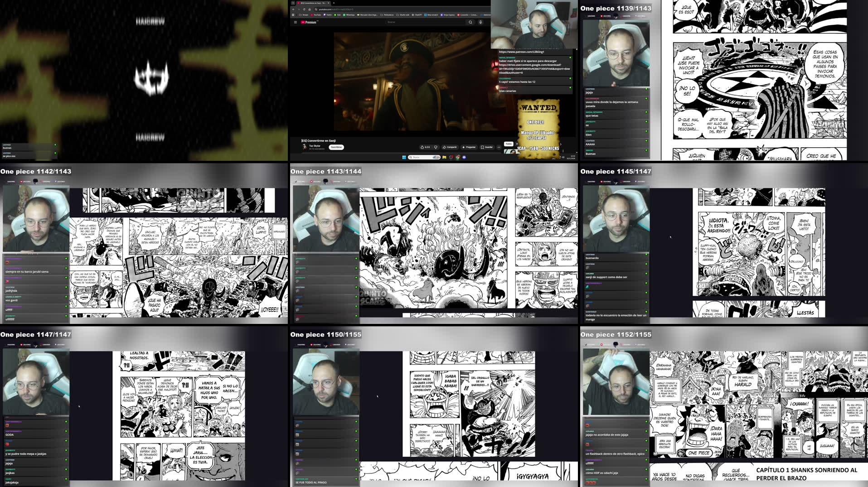
Task: Click the YouTube Premium logo
Action: point(310,21)
